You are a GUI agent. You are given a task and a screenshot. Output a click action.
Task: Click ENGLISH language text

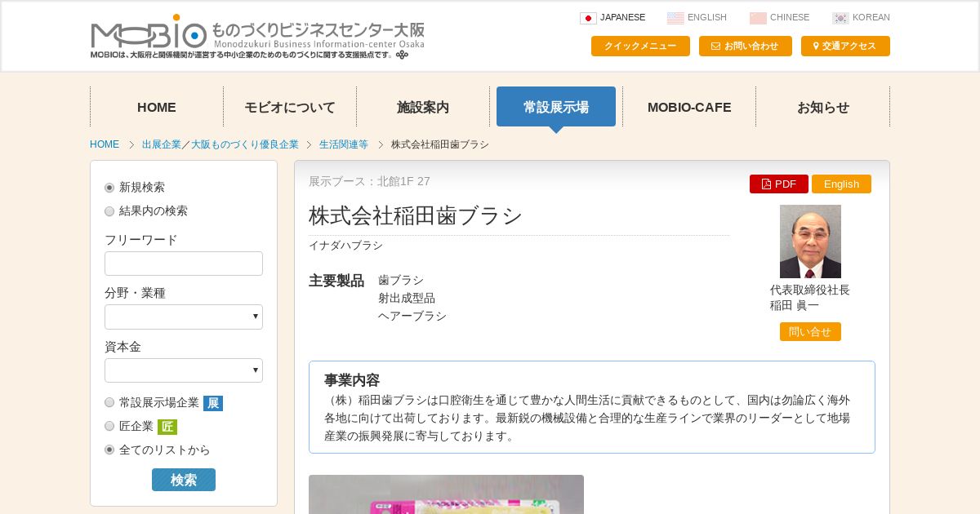(x=707, y=17)
